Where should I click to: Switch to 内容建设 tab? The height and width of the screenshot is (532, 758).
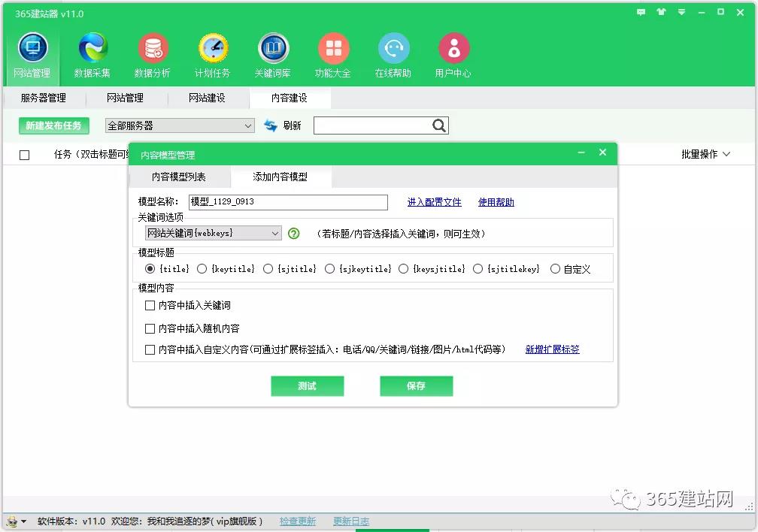coord(290,98)
